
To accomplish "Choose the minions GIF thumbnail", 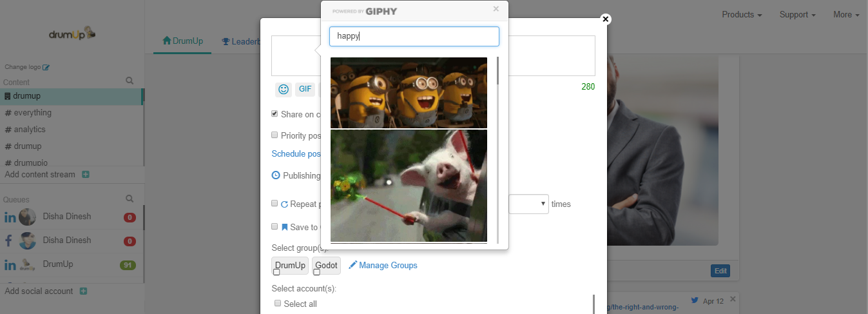I will (x=409, y=93).
